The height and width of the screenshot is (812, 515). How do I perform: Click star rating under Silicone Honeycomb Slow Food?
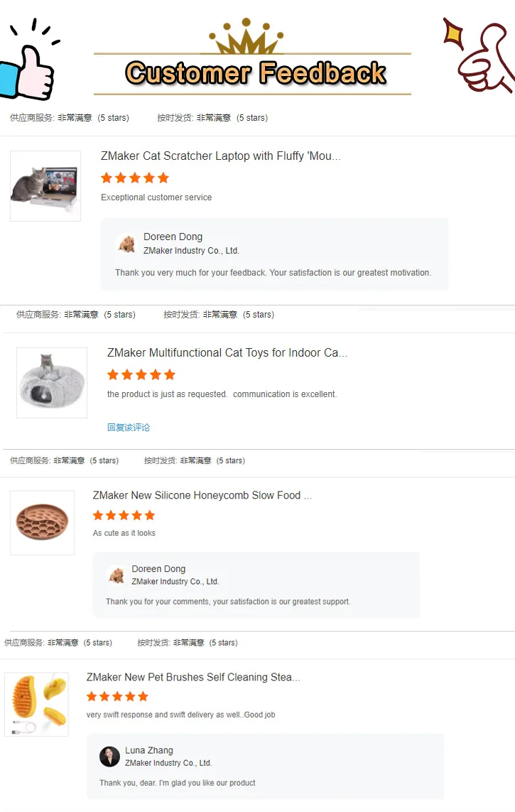point(124,515)
